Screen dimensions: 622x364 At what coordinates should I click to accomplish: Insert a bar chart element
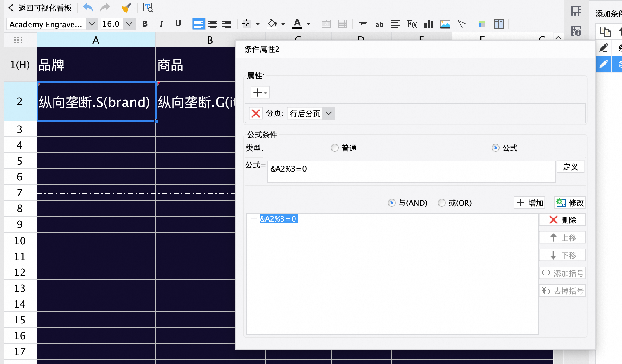(429, 24)
